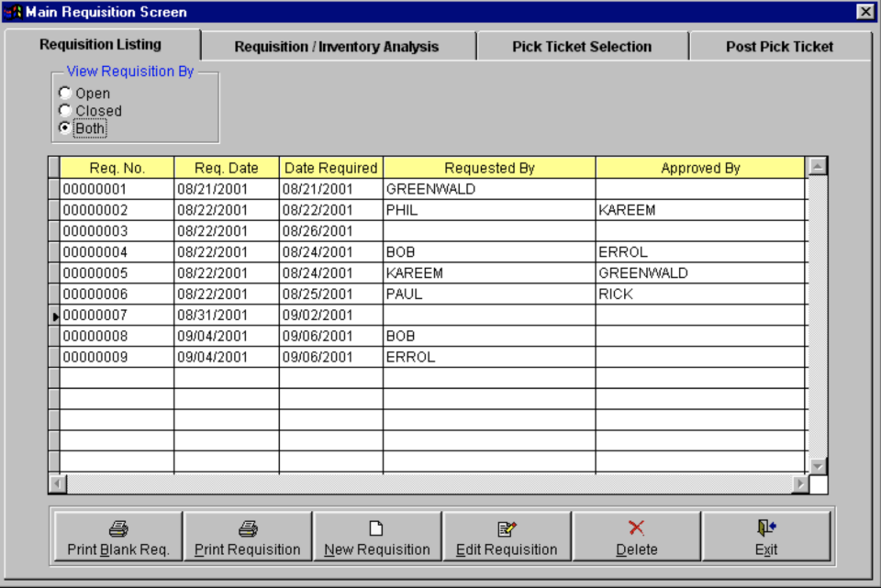Image resolution: width=881 pixels, height=588 pixels.
Task: Select the Both radio button
Action: click(65, 128)
